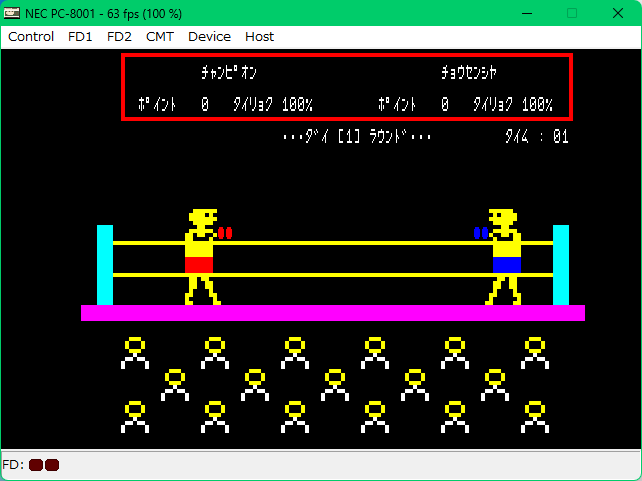This screenshot has width=642, height=481.
Task: Click the round 1 announcement text
Action: (356, 137)
